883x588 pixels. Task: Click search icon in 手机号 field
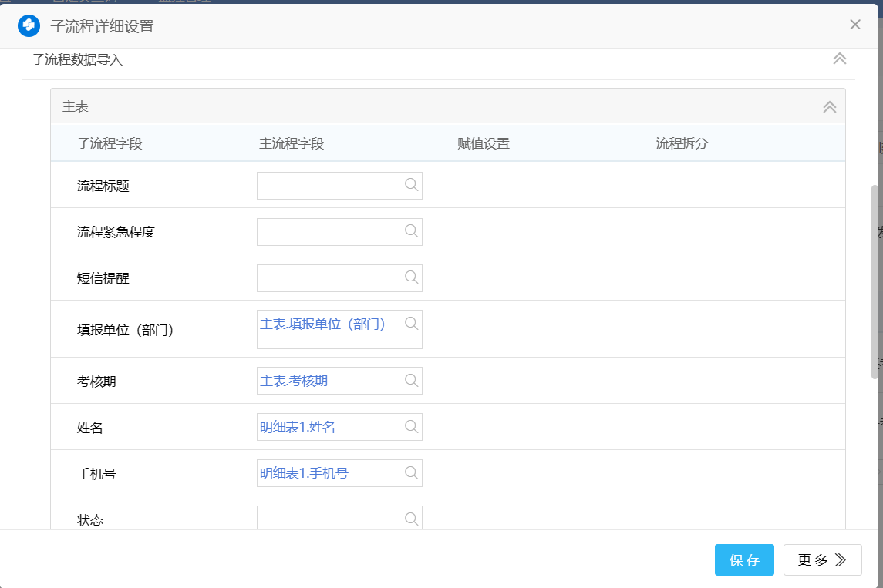coord(412,472)
